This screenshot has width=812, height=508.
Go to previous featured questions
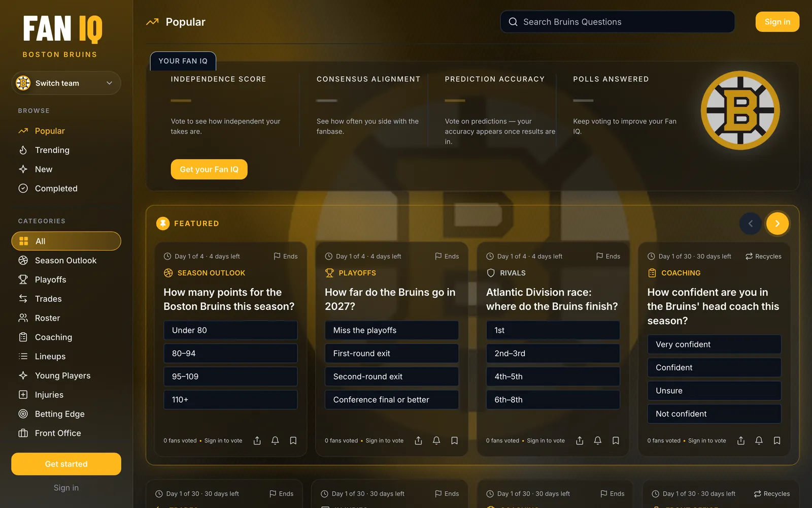(x=751, y=224)
